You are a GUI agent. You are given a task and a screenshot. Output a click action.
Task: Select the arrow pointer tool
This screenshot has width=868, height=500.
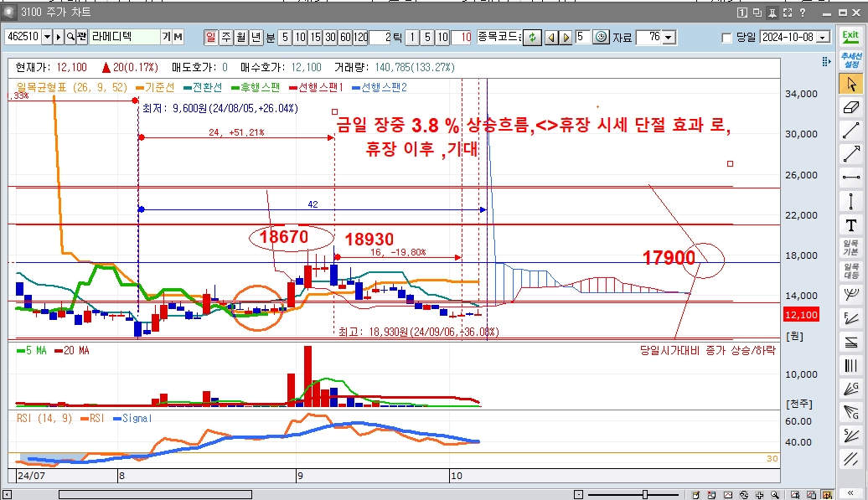coord(851,84)
